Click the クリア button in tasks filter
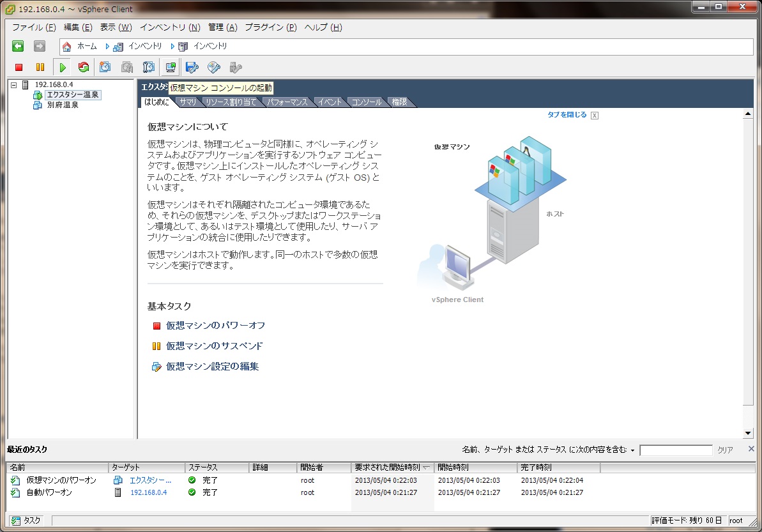The width and height of the screenshot is (762, 532). click(725, 450)
